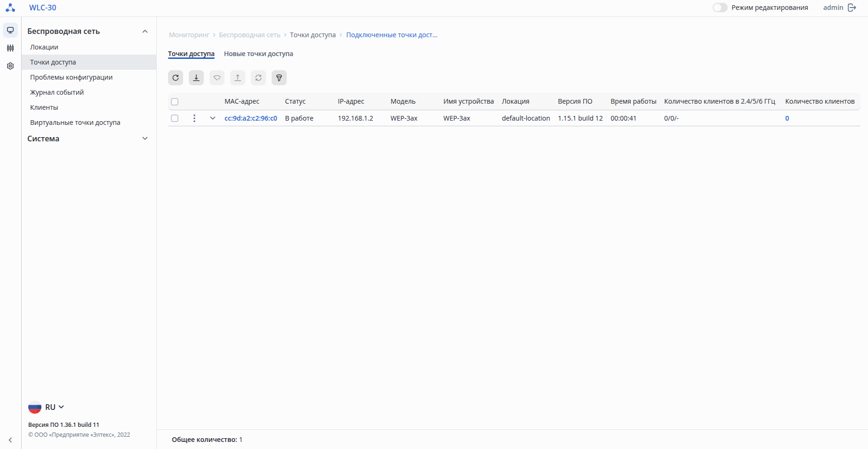
Task: Click the Версия ПО column header
Action: click(575, 101)
